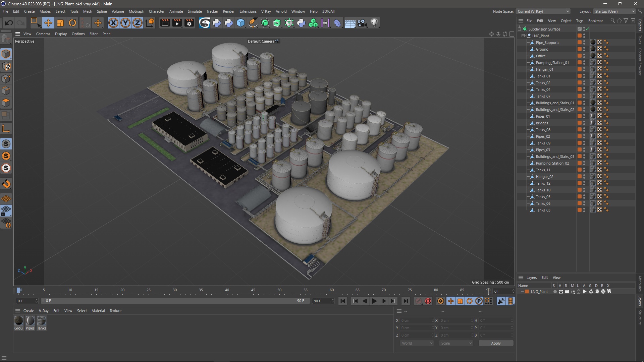Toggle Autokeying

(428, 301)
